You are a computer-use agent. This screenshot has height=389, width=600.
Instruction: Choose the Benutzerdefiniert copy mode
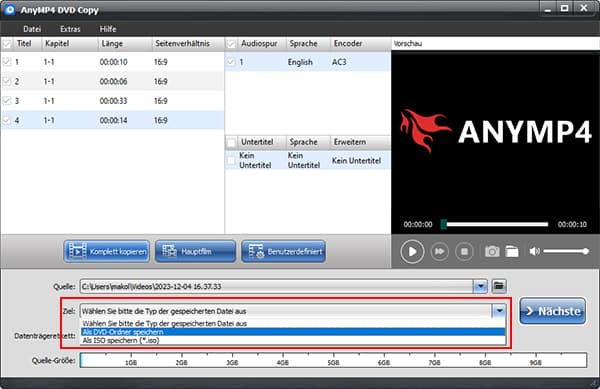point(284,251)
